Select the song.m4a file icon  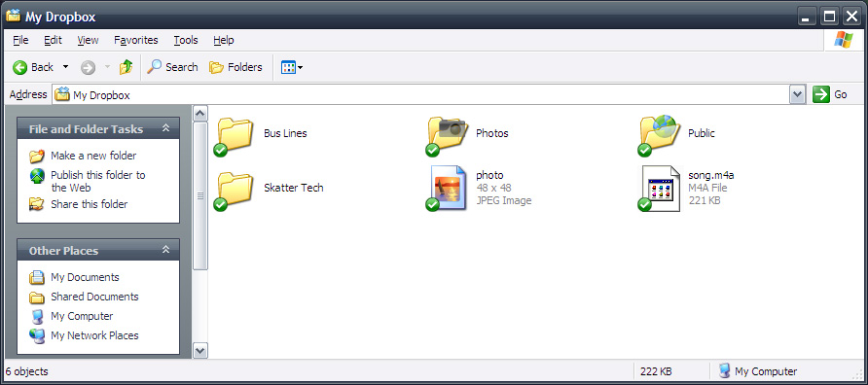[x=658, y=188]
